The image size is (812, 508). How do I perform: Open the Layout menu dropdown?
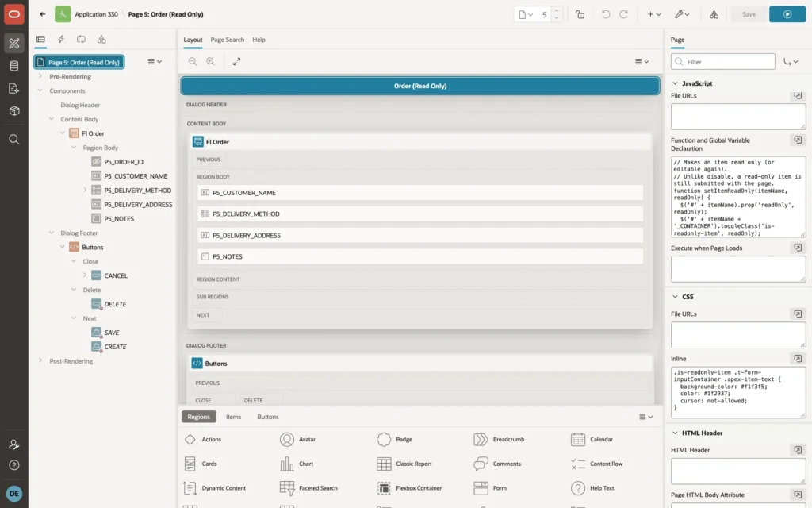pos(642,61)
